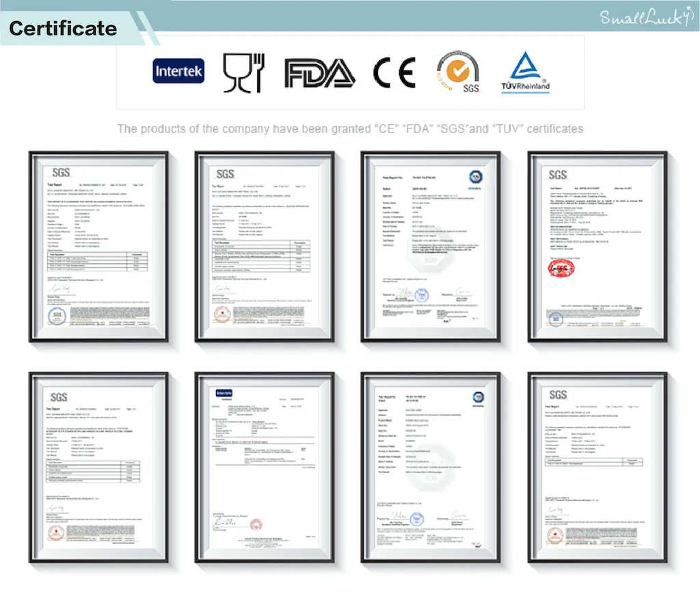This screenshot has height=602, width=700.
Task: Click the red SGS stamp on top right certificate
Action: pos(561,268)
